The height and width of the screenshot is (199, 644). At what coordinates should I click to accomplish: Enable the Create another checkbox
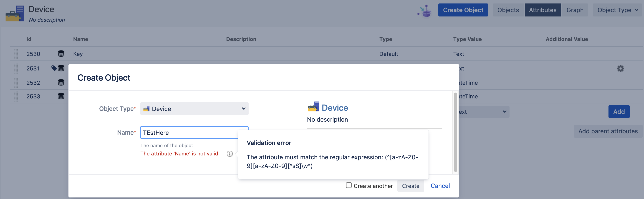[x=349, y=185]
